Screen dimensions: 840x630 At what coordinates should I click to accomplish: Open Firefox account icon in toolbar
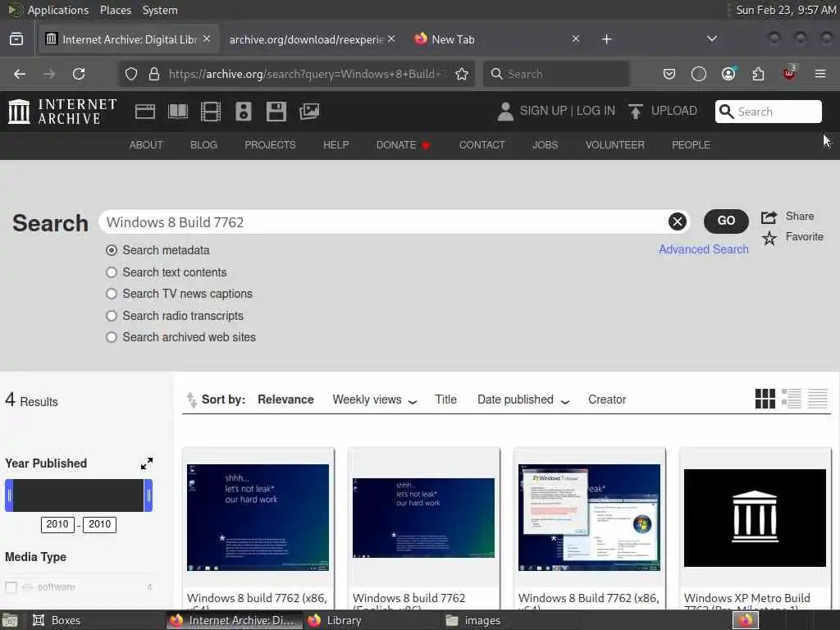point(728,74)
